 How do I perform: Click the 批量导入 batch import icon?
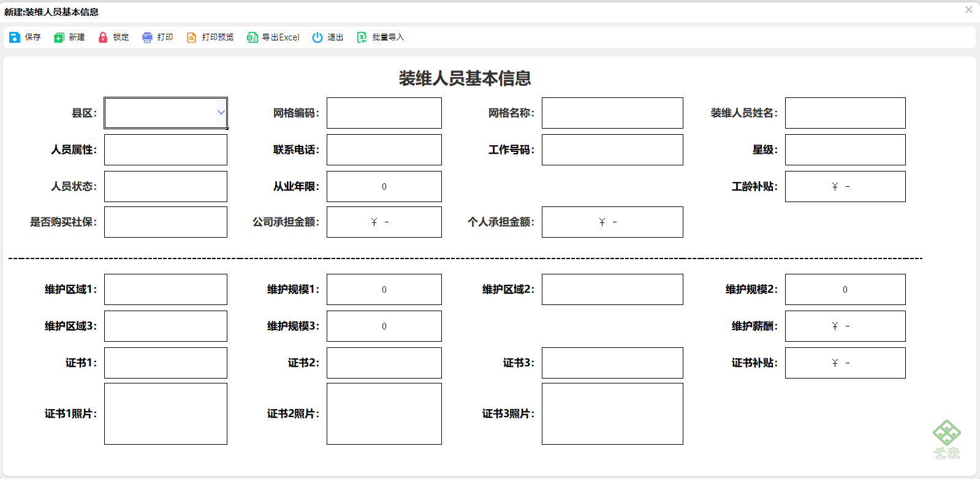tap(362, 37)
